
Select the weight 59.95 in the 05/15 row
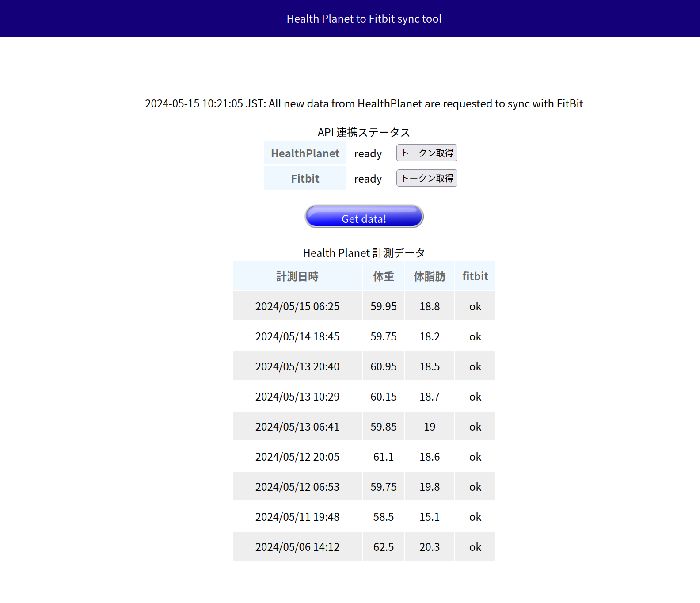384,306
